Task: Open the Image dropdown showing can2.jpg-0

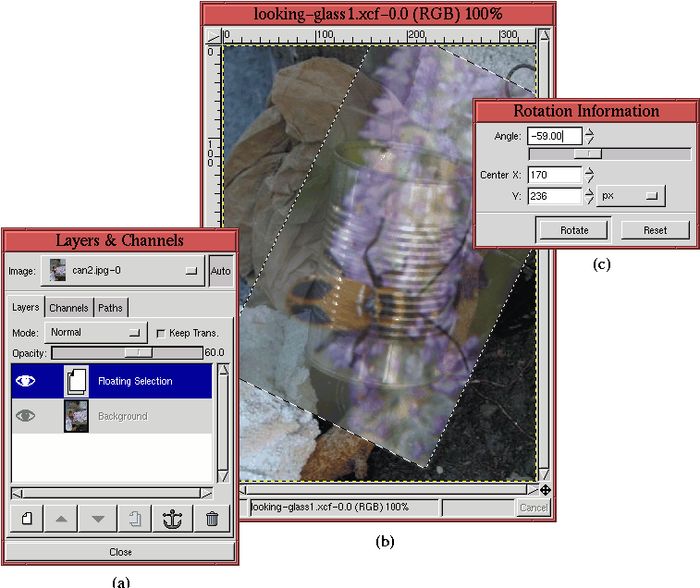Action: click(x=123, y=271)
